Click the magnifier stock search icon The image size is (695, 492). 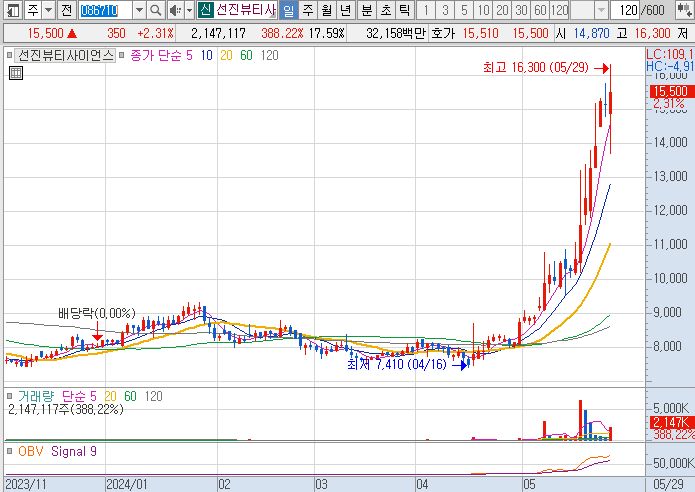155,10
